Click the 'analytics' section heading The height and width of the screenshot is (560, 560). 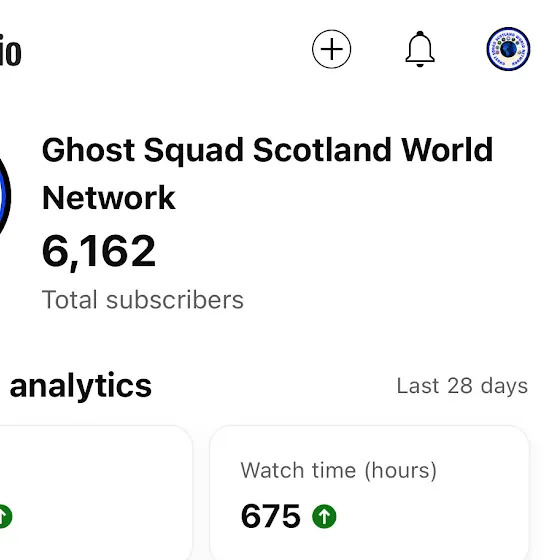81,386
